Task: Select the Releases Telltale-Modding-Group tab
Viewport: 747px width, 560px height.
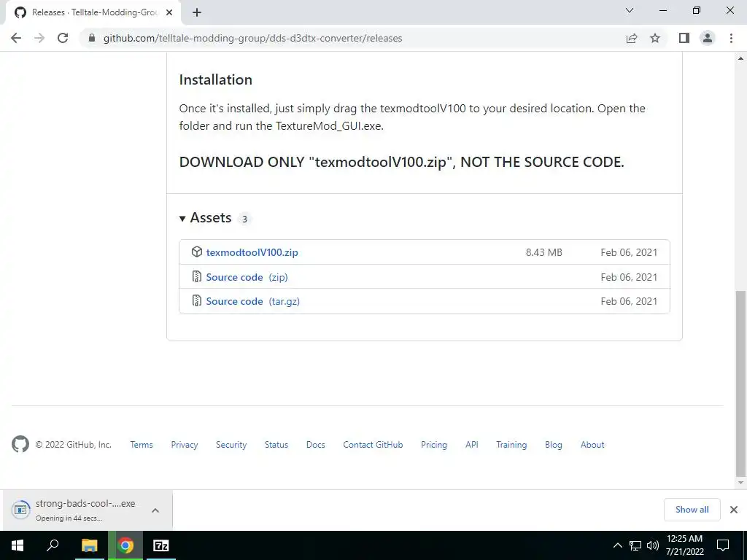Action: (94, 13)
